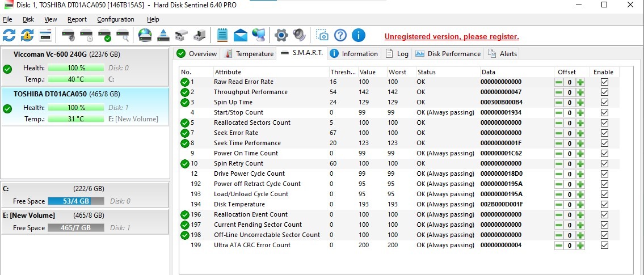Click the speaker sound alert icon
The height and width of the screenshot is (275, 644).
tap(299, 35)
